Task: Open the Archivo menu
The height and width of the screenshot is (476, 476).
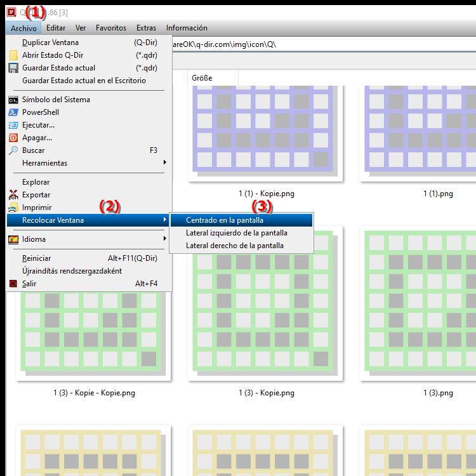Action: (23, 28)
